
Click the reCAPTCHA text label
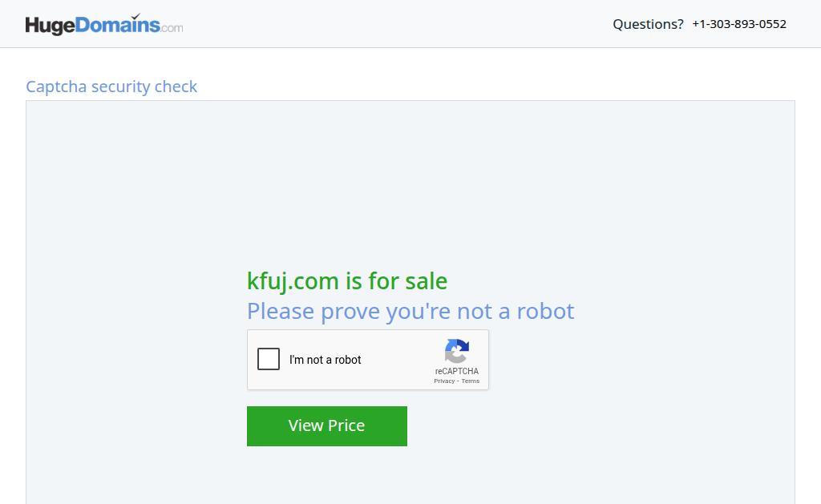coord(456,371)
